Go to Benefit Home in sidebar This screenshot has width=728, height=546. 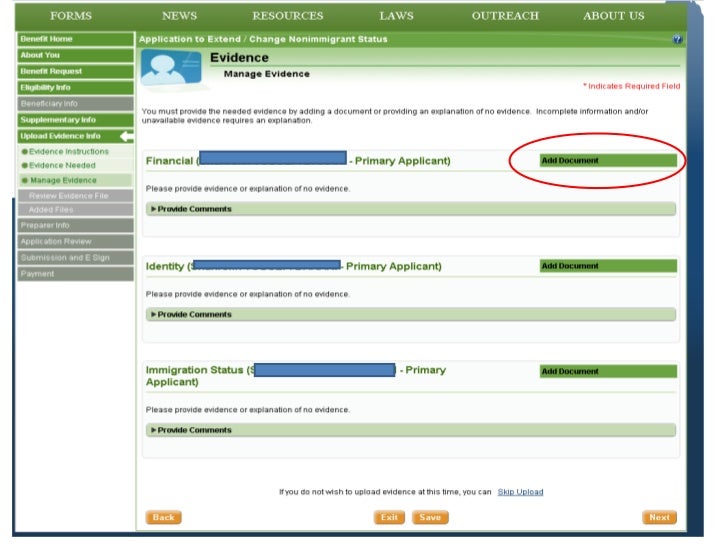[x=76, y=39]
